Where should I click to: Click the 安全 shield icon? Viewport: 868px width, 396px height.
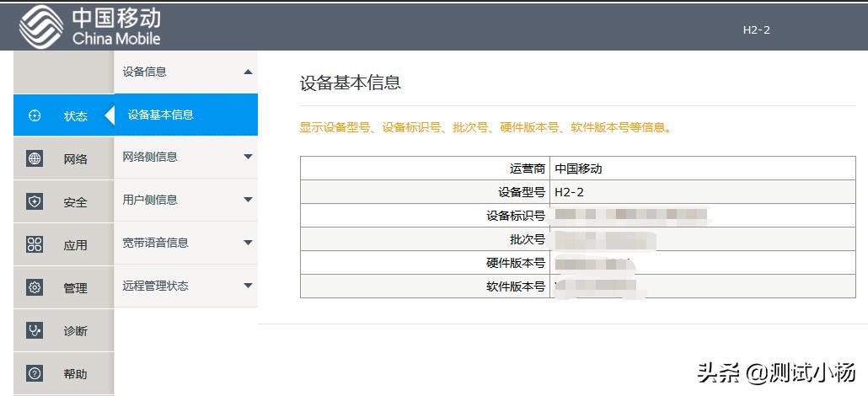point(35,201)
